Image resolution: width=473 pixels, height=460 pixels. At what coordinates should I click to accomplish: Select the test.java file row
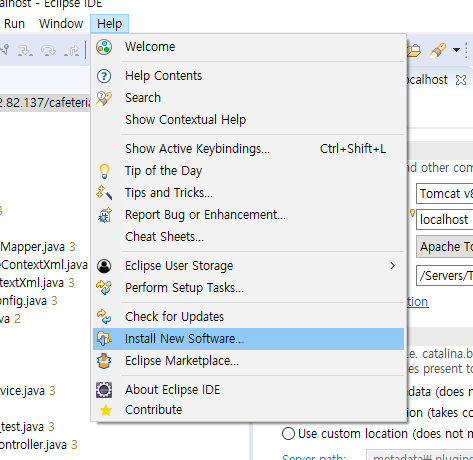coord(27,427)
